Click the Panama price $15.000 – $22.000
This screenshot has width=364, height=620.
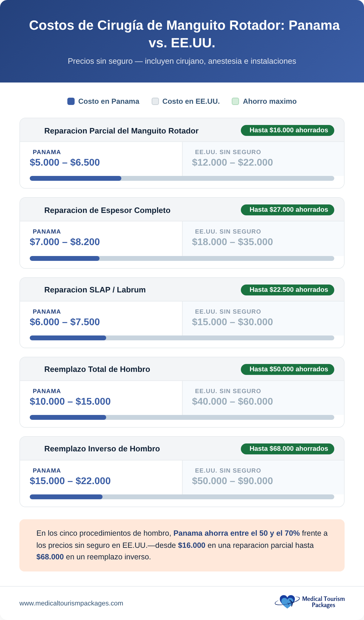[x=70, y=481]
